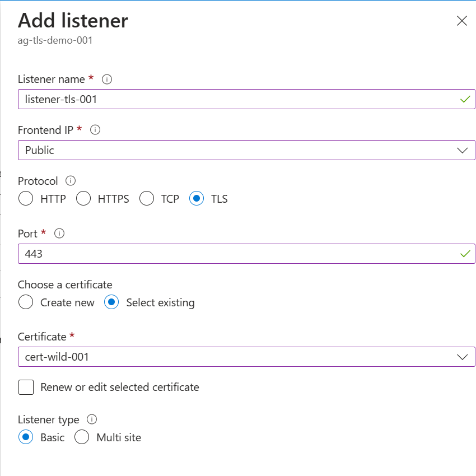Open the Certificate selection dropdown
The height and width of the screenshot is (476, 476).
pos(463,357)
